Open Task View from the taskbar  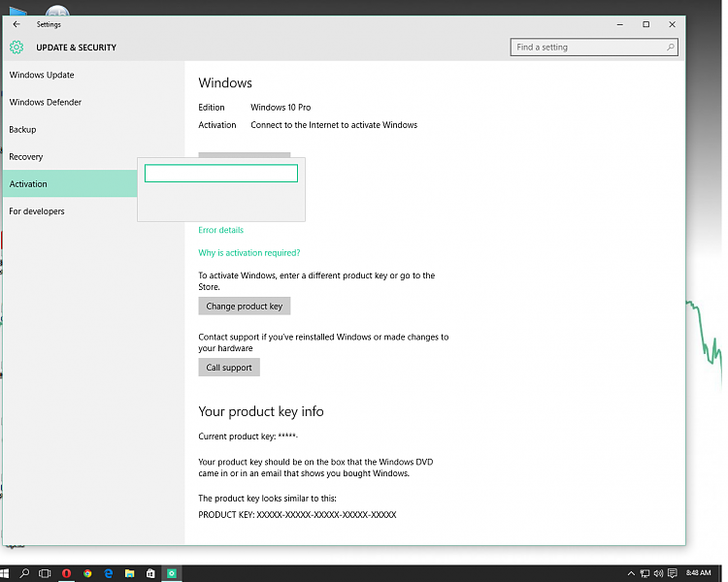[45, 573]
